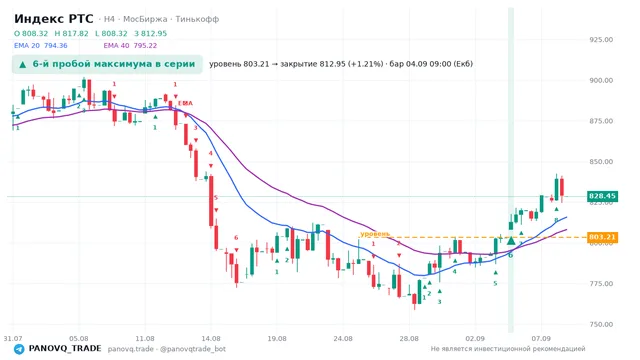Click the 24.08 date axis label
Viewport: 640px width, 360px height.
343,338
